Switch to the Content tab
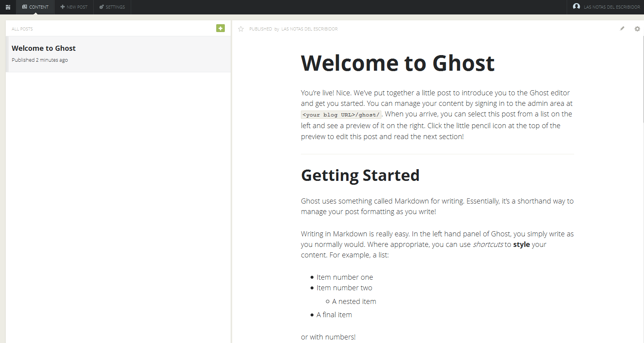Screen dimensions: 644x343 pyautogui.click(x=36, y=7)
